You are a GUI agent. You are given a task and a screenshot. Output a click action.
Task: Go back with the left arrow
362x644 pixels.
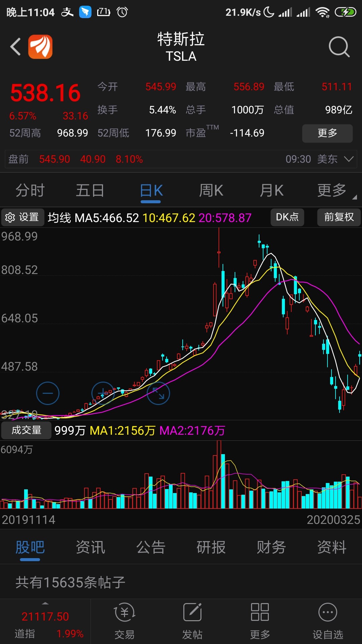pyautogui.click(x=15, y=47)
